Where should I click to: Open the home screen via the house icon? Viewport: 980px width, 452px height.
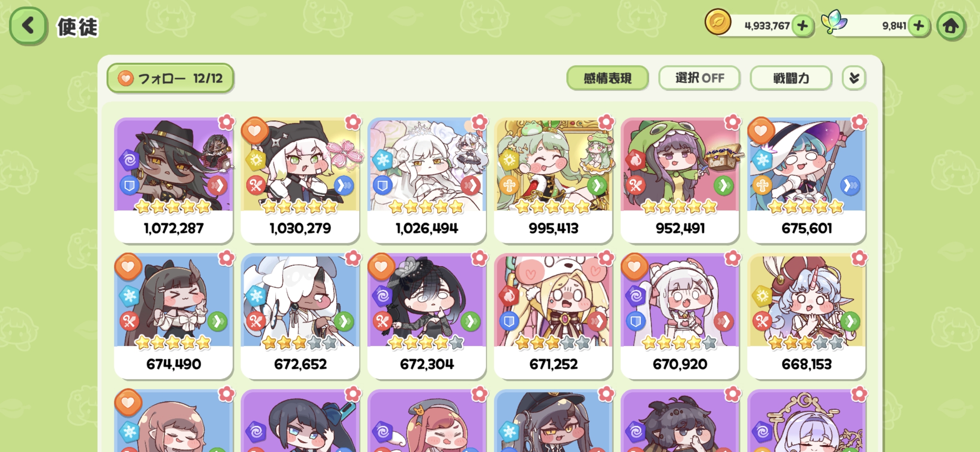(951, 26)
